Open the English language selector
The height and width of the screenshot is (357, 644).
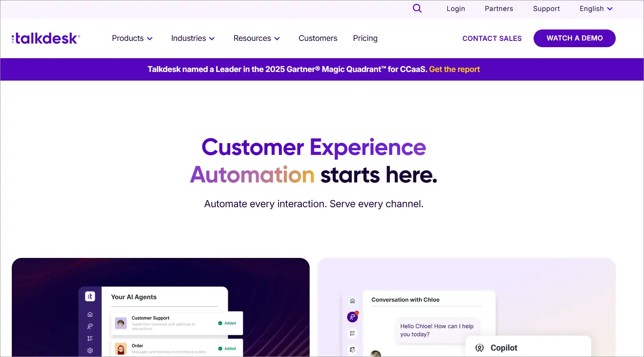point(596,9)
